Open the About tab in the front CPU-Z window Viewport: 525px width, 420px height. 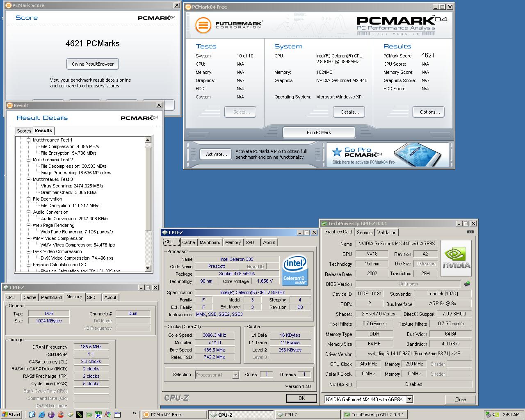(x=269, y=242)
